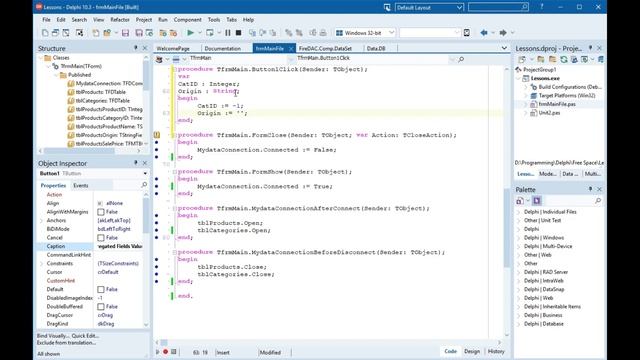Click the device icon beside the empty combo box
The height and width of the screenshot is (360, 640).
click(467, 33)
